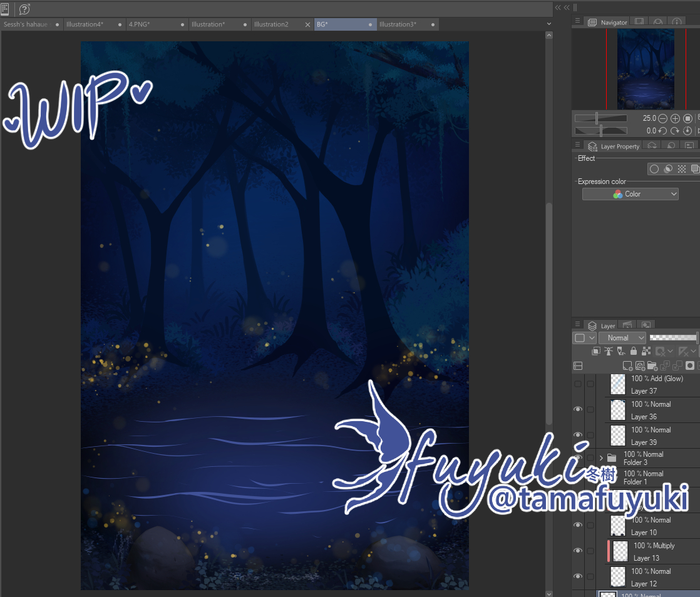
Task: Create a new vector layer
Action: click(x=640, y=366)
